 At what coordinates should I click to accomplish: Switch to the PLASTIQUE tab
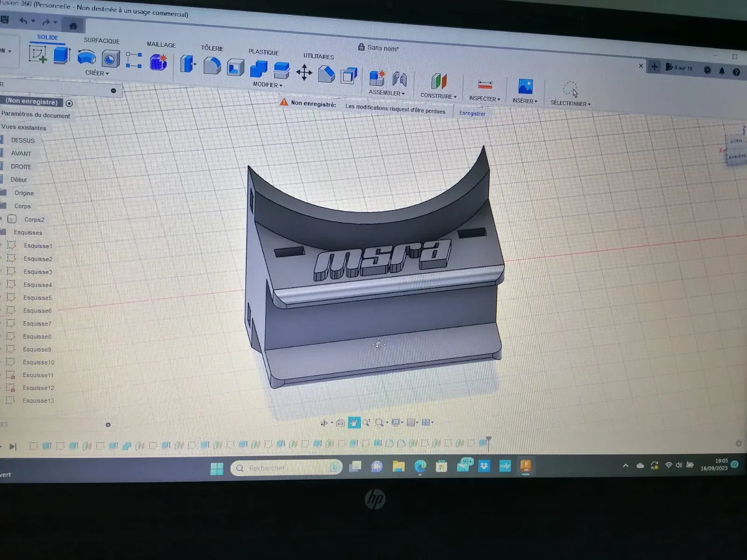[x=263, y=52]
